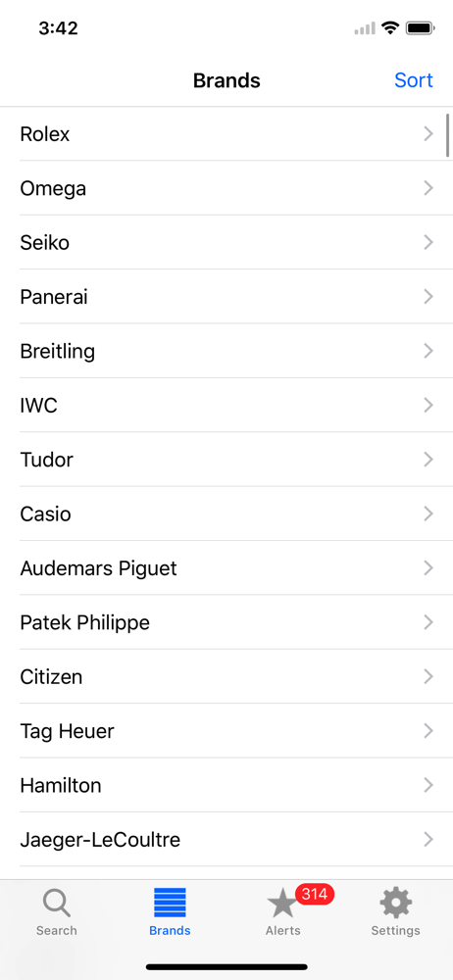Switch to the Settings tab label
The height and width of the screenshot is (980, 453).
pos(395,931)
